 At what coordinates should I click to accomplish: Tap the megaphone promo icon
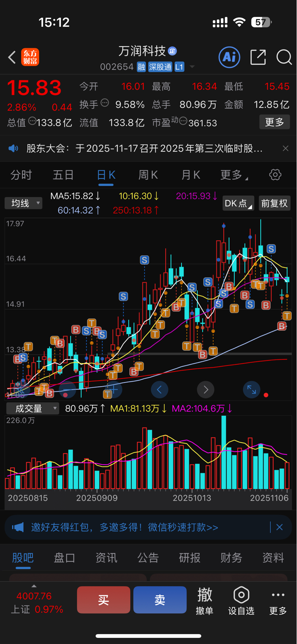[18, 527]
